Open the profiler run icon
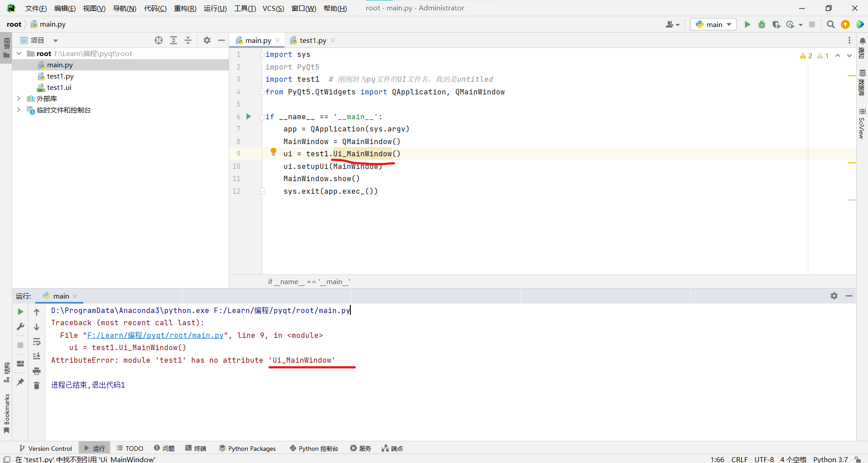This screenshot has width=868, height=463. (x=790, y=24)
